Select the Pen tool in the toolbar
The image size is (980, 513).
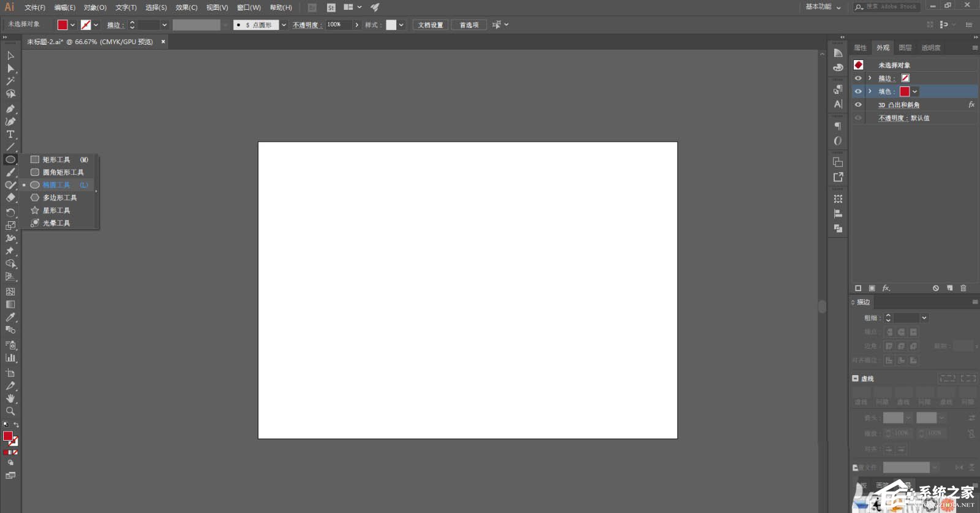10,108
